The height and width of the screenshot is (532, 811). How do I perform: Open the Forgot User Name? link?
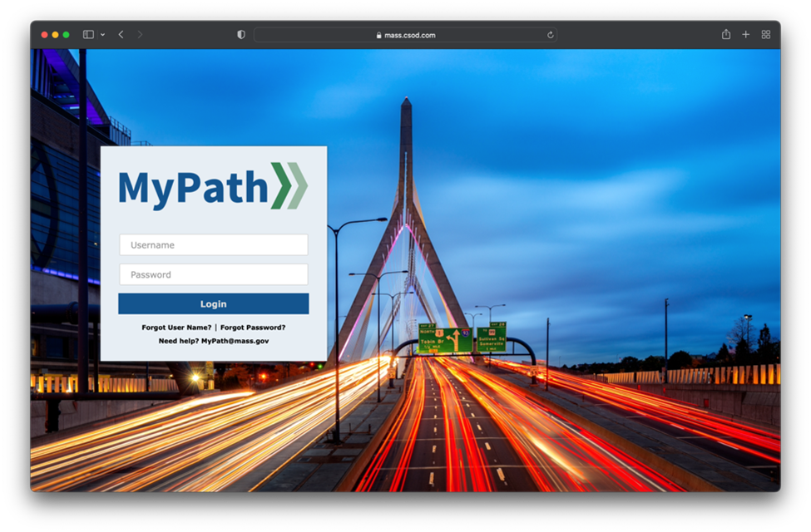pos(176,328)
